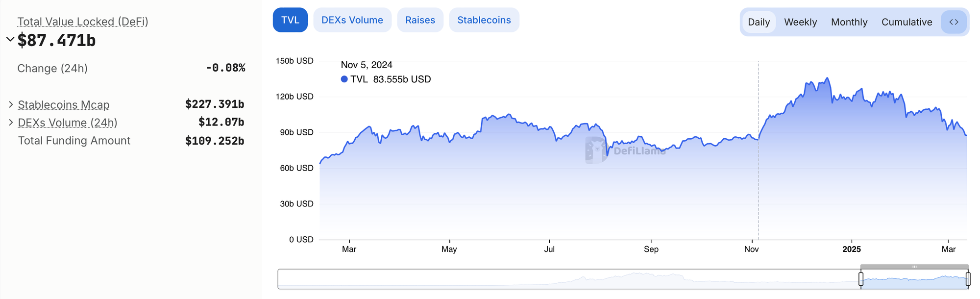Click the blue TVL legend dot
980x299 pixels.
tap(344, 79)
